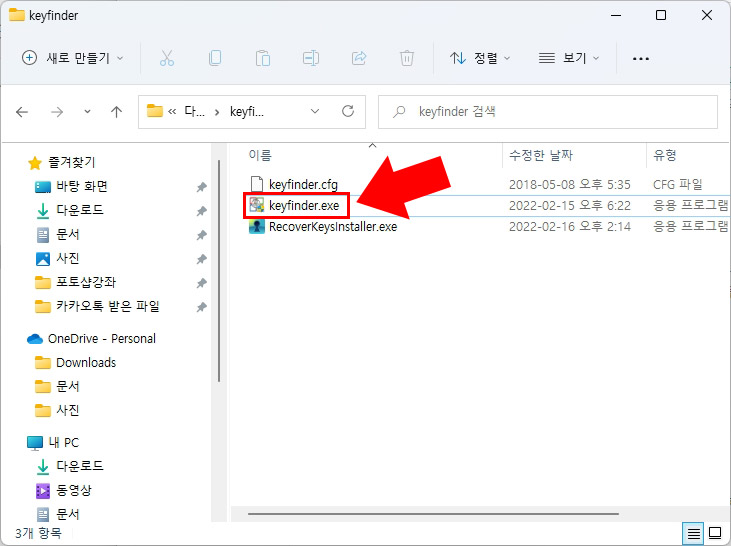Open the 카카오톡 받은 파일 folder
The height and width of the screenshot is (546, 731).
click(x=108, y=306)
